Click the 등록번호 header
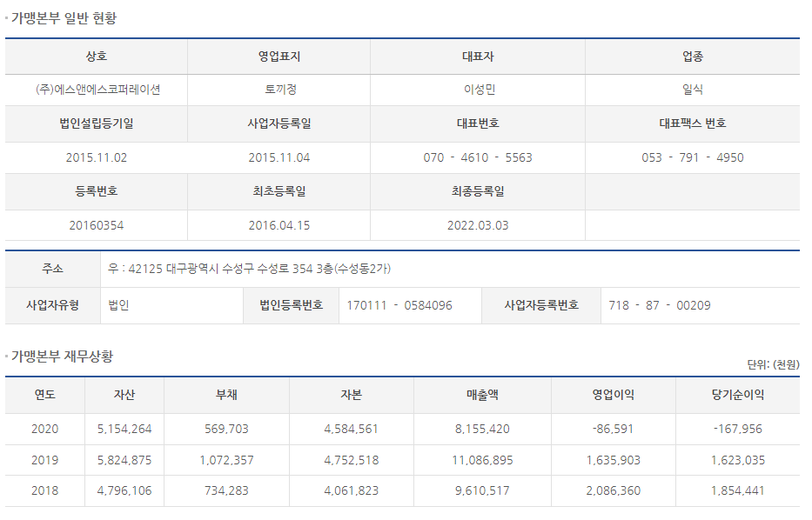 (97, 191)
